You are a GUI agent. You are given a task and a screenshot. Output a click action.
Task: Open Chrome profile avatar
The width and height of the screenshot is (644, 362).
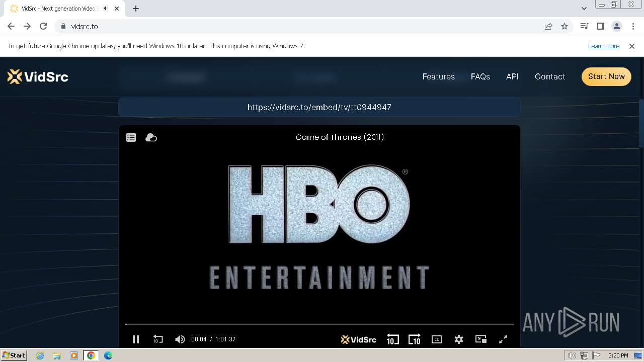pyautogui.click(x=616, y=26)
